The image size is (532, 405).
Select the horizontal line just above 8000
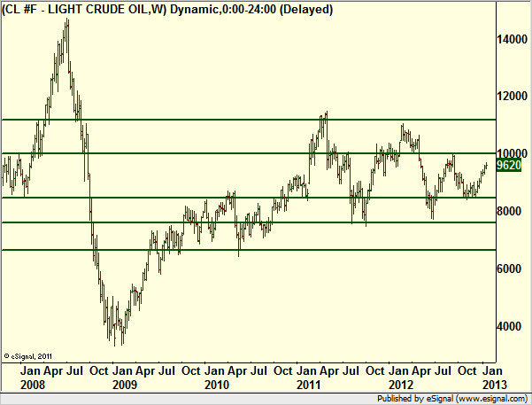coord(249,198)
